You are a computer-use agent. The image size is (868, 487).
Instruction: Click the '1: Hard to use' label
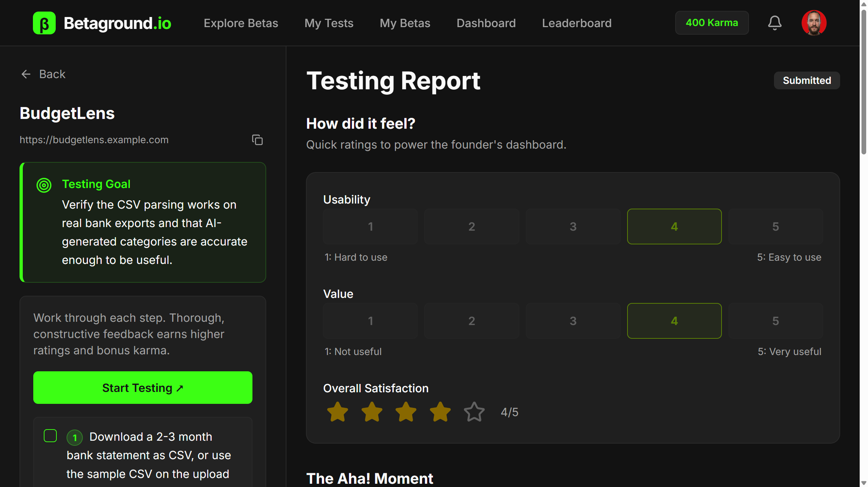[x=356, y=257]
